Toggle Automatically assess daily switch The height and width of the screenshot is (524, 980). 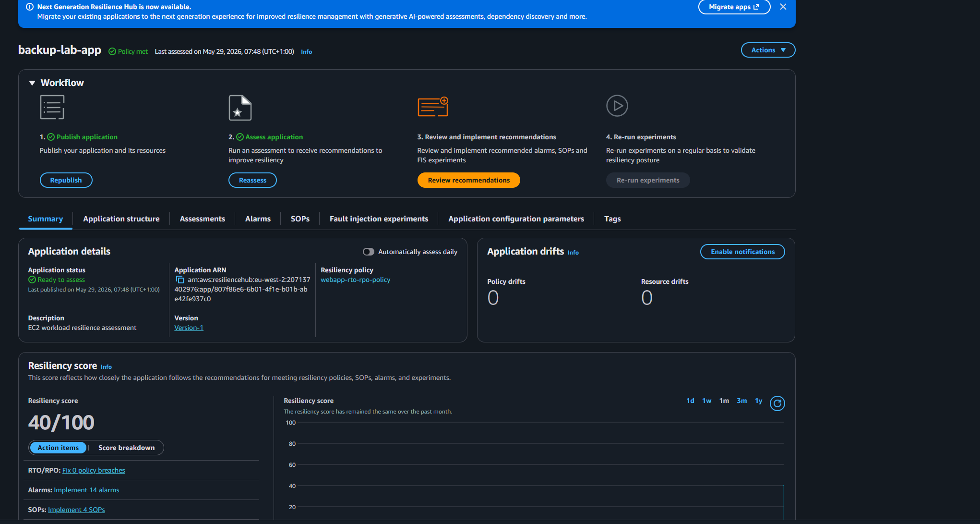[368, 252]
